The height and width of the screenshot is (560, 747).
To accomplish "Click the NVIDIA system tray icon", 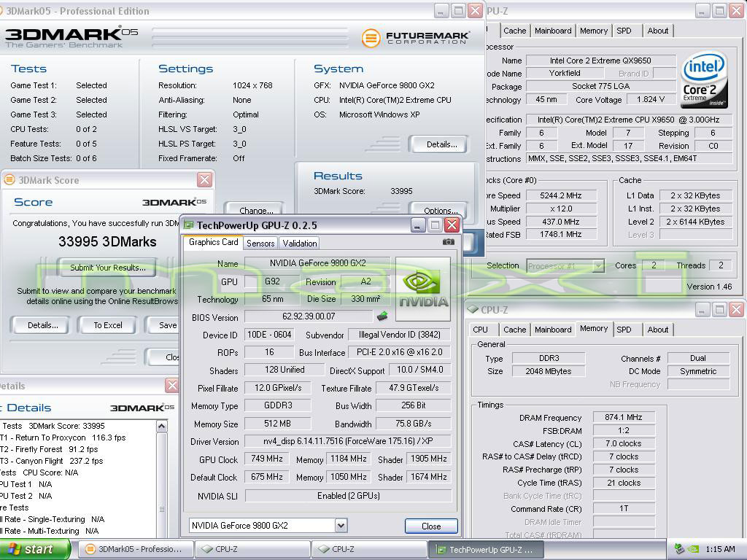I will [x=693, y=549].
